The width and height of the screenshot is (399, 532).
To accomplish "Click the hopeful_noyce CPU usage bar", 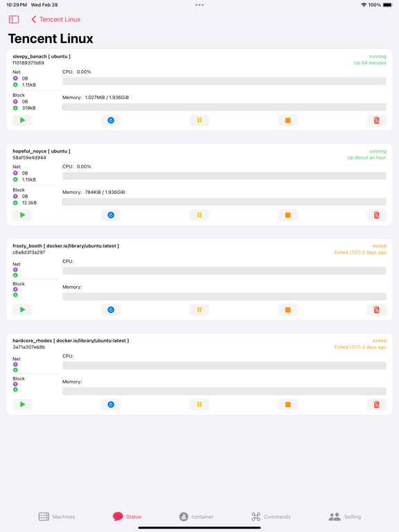I will click(x=224, y=176).
